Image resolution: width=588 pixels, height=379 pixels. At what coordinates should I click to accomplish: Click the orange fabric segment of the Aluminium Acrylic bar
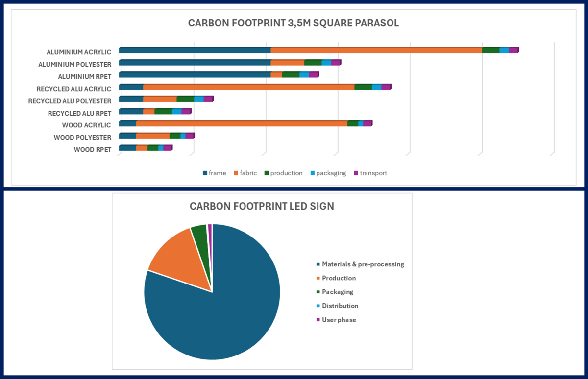[x=376, y=50]
